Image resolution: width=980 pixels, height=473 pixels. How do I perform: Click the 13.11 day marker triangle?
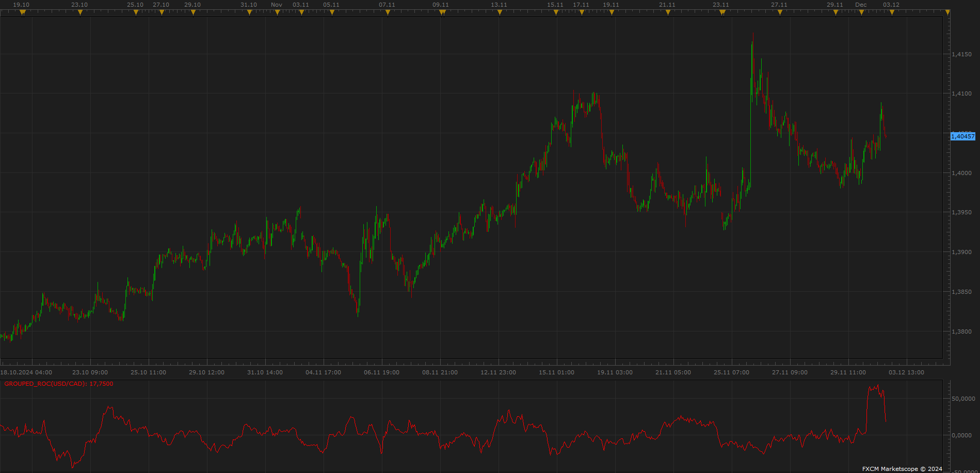(500, 13)
